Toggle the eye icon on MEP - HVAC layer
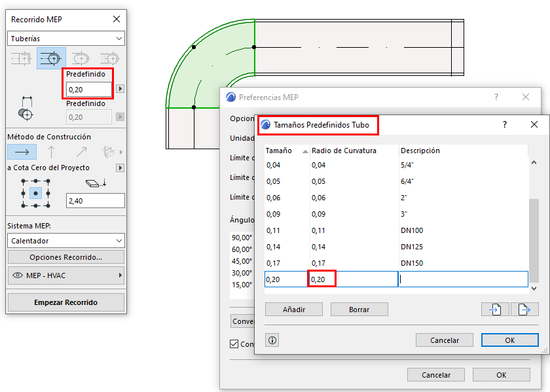Screen dimensions: 550x392 18,276
